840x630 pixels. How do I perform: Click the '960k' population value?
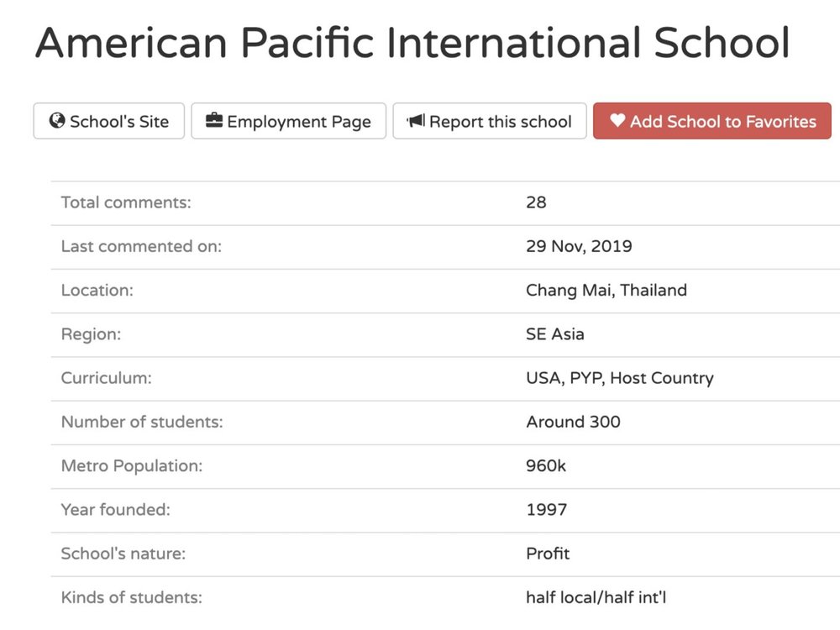tap(546, 466)
